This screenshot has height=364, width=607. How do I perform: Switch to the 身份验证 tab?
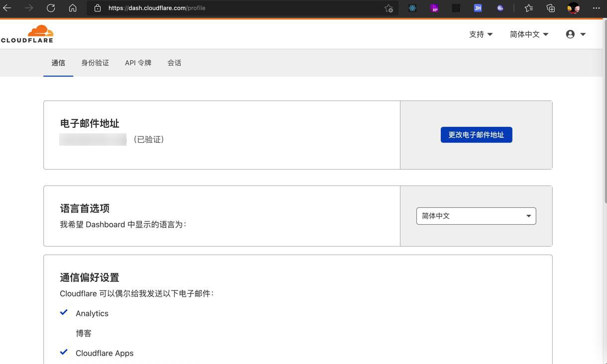[95, 63]
